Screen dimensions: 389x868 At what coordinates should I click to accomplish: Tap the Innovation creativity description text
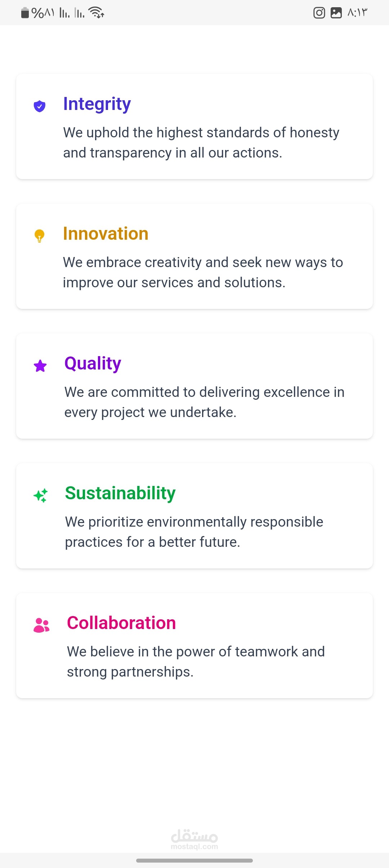(203, 273)
